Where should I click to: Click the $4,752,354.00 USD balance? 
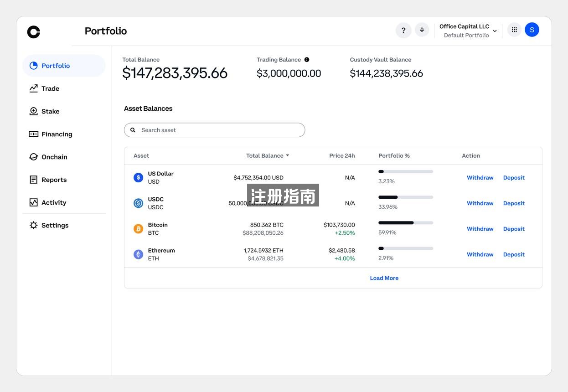pyautogui.click(x=258, y=178)
